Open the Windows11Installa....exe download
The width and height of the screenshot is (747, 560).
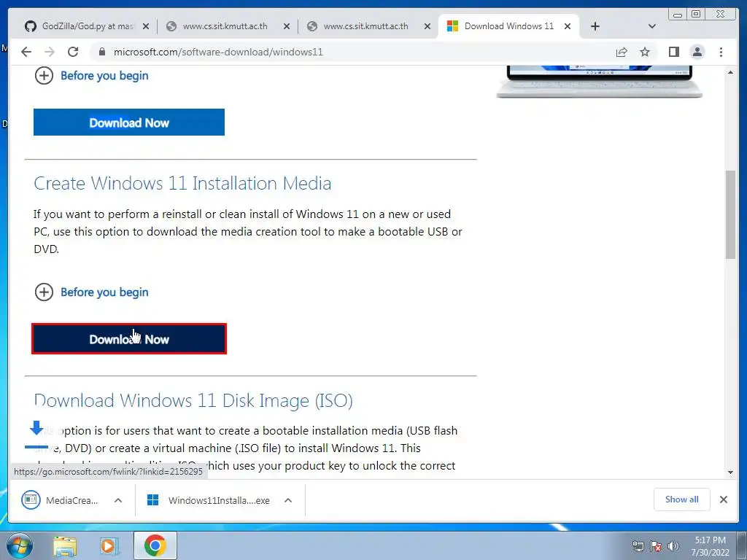(209, 500)
